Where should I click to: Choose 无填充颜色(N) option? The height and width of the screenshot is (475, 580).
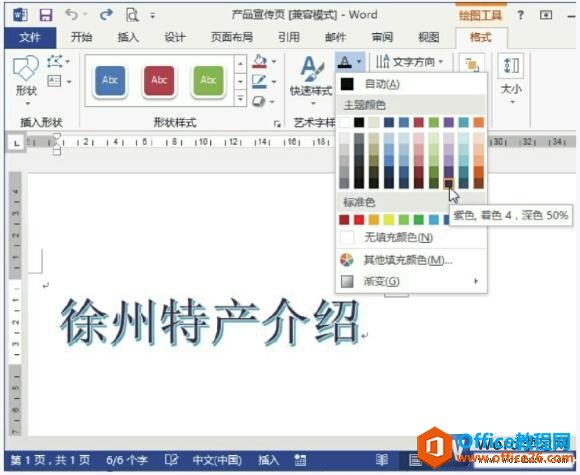click(411, 238)
